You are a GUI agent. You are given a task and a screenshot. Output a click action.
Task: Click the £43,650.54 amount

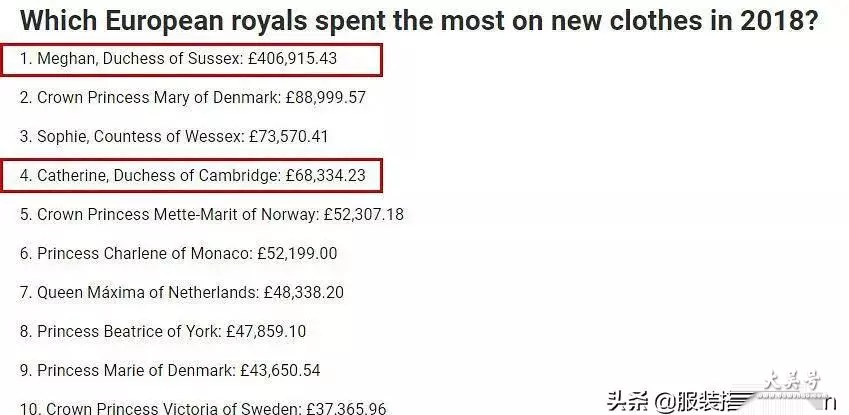280,371
